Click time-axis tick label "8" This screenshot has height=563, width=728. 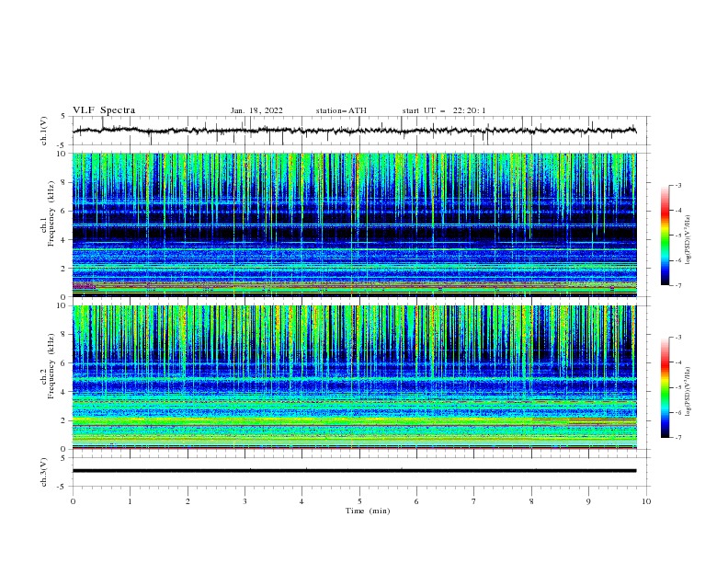(x=531, y=501)
